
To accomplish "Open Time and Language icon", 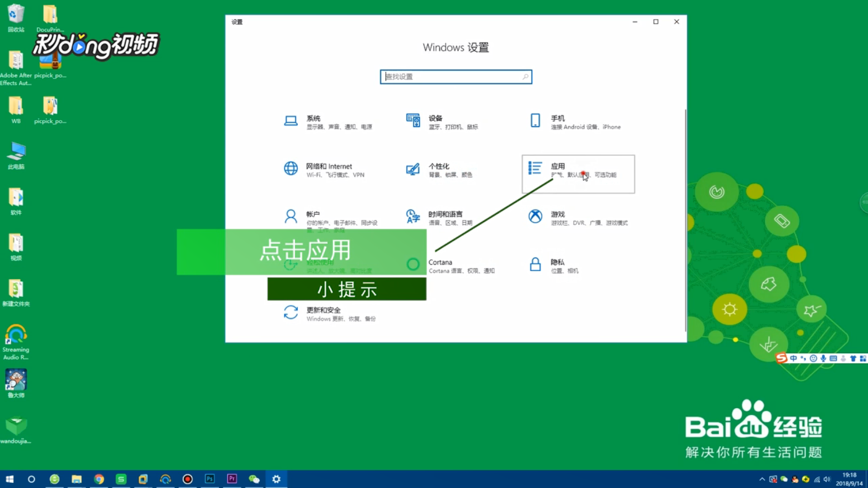I will (x=413, y=217).
